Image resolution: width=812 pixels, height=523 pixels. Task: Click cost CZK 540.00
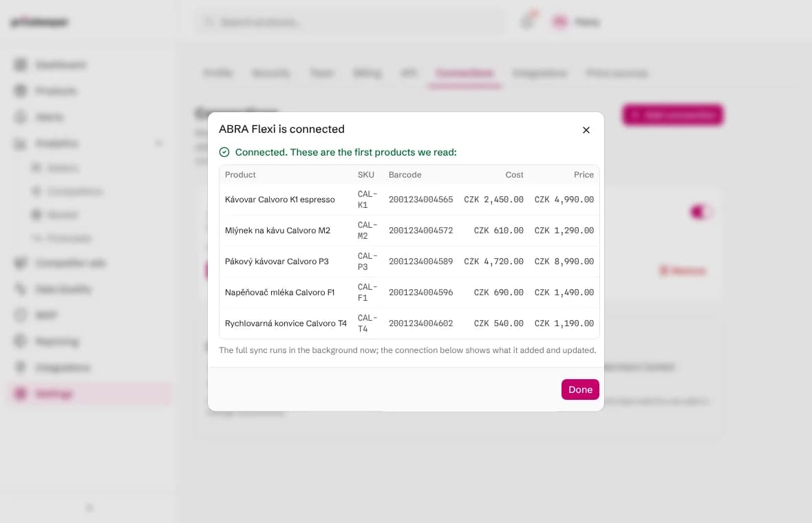pyautogui.click(x=499, y=323)
